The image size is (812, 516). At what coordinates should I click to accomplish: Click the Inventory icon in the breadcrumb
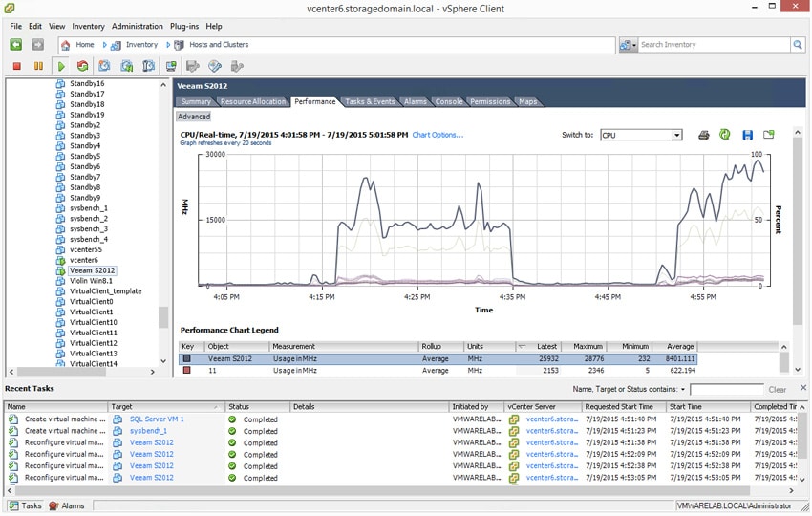[116, 45]
